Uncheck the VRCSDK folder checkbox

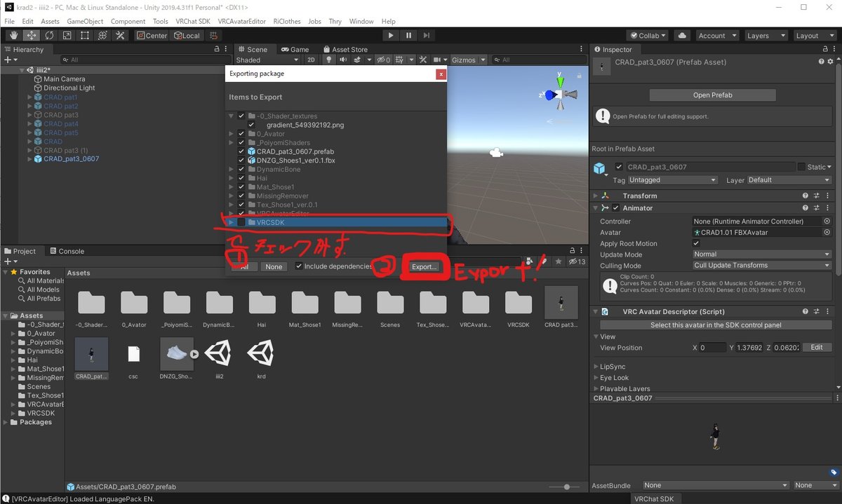241,222
